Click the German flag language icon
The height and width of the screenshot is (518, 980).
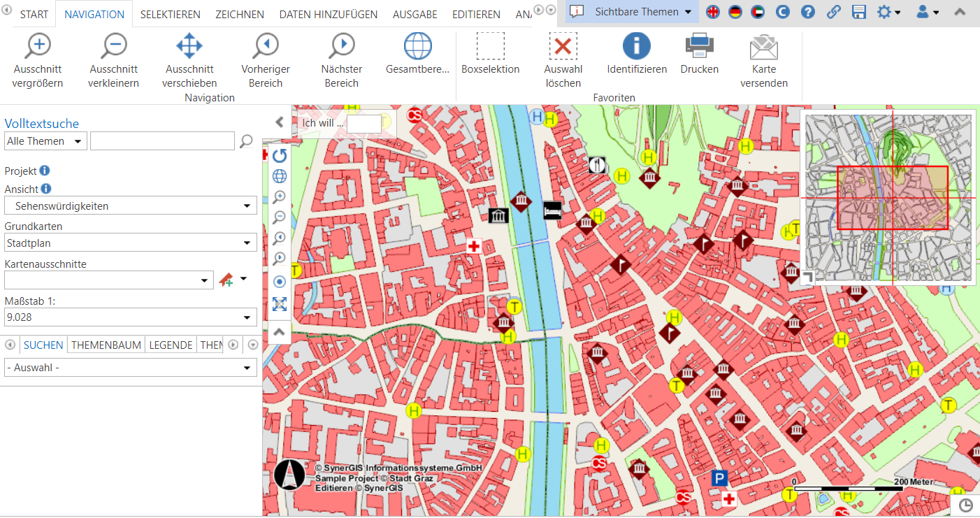click(735, 12)
